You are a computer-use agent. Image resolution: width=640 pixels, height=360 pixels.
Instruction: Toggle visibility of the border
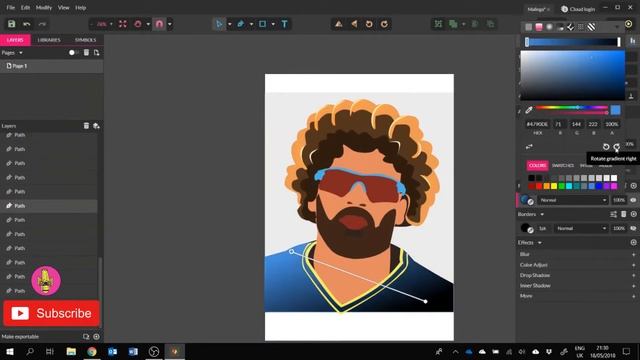[x=633, y=228]
